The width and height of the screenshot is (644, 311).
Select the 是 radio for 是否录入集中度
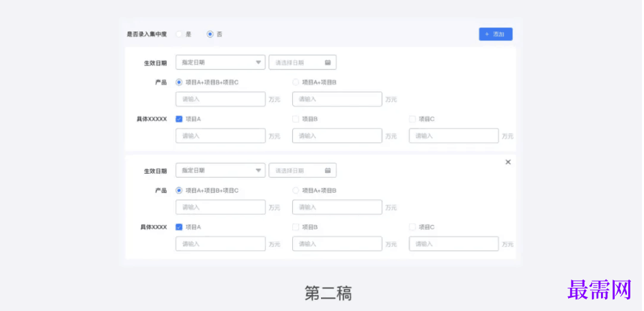[179, 34]
